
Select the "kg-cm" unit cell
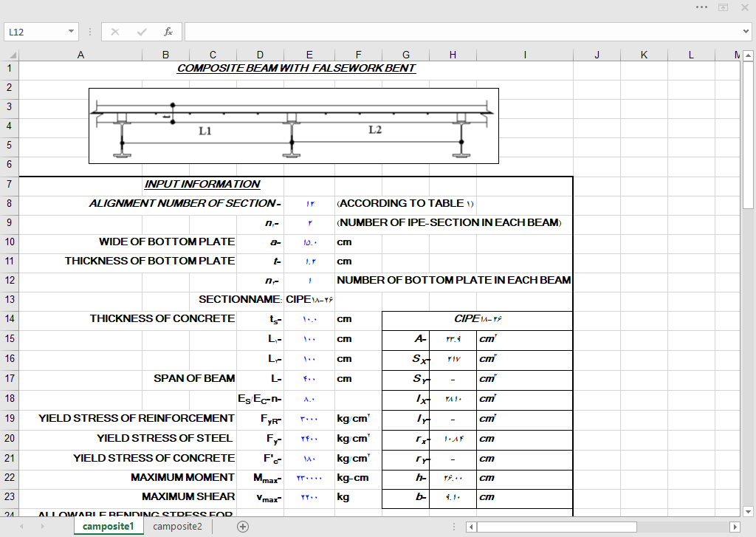pyautogui.click(x=353, y=478)
